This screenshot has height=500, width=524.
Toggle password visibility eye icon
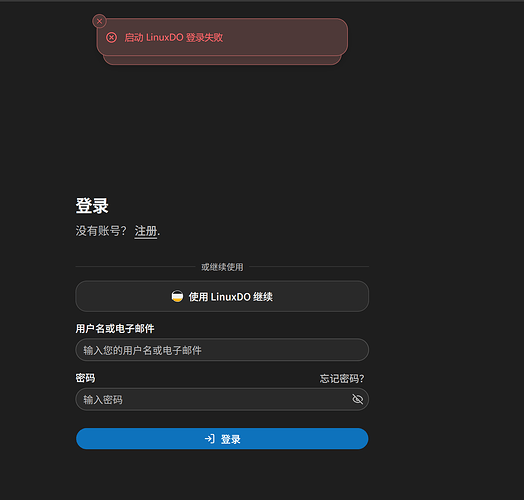[357, 399]
